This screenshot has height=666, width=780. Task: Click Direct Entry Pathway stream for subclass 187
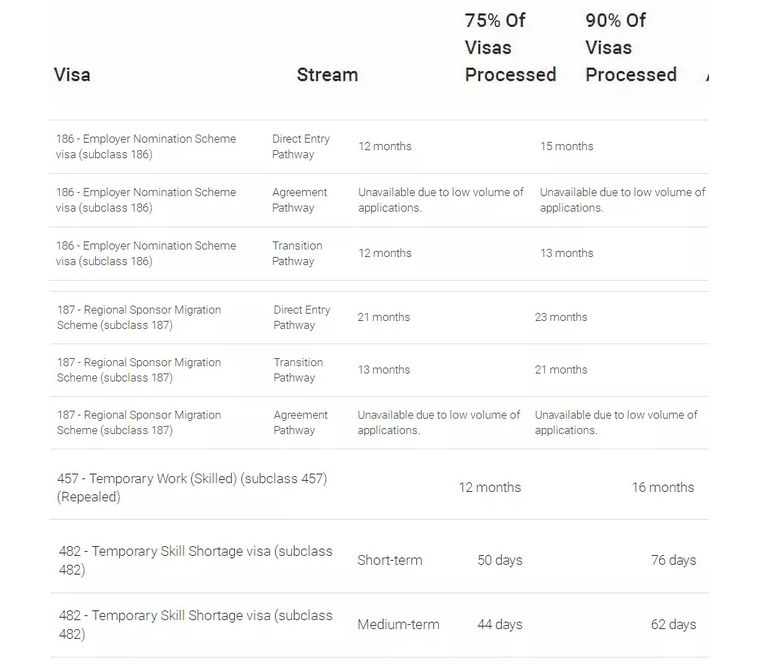[301, 317]
